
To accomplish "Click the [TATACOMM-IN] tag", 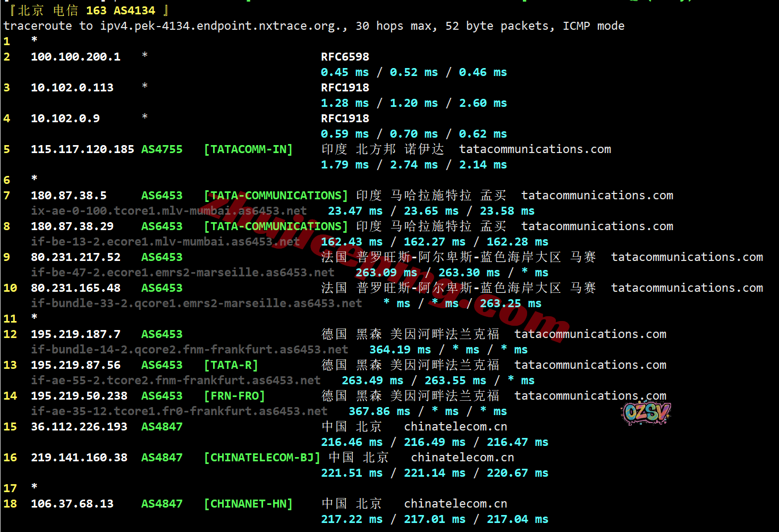I will [248, 149].
